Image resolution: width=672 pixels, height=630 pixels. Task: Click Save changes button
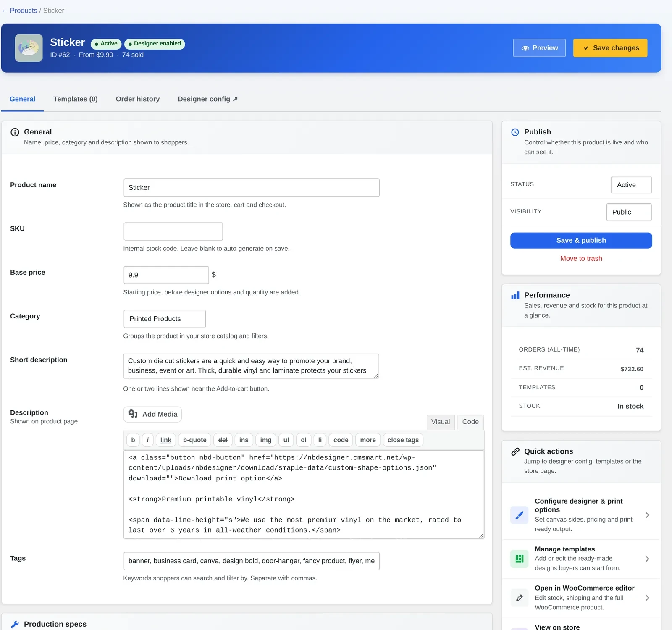click(x=610, y=48)
